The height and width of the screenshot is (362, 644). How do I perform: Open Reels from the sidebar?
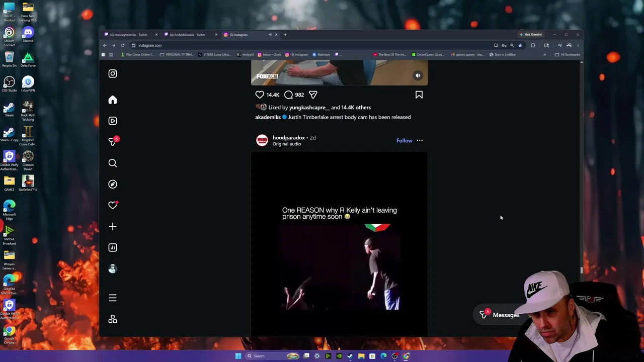point(113,121)
